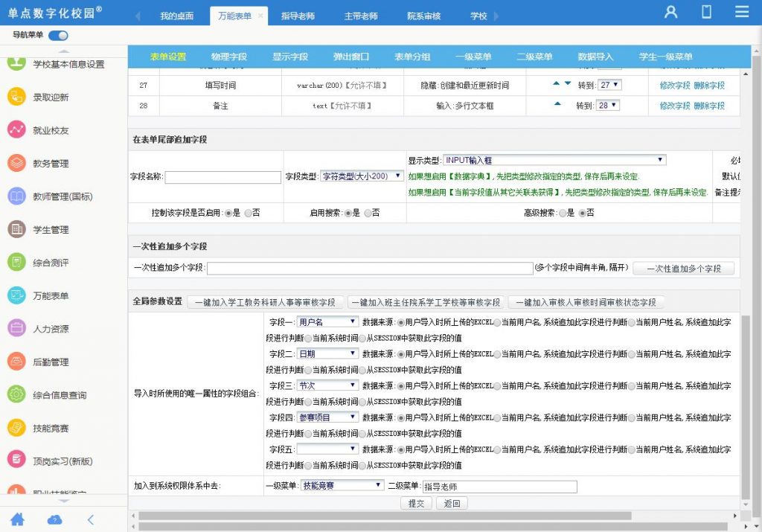This screenshot has width=762, height=532.
Task: Click 一次性追加多个字段 button
Action: click(x=684, y=269)
